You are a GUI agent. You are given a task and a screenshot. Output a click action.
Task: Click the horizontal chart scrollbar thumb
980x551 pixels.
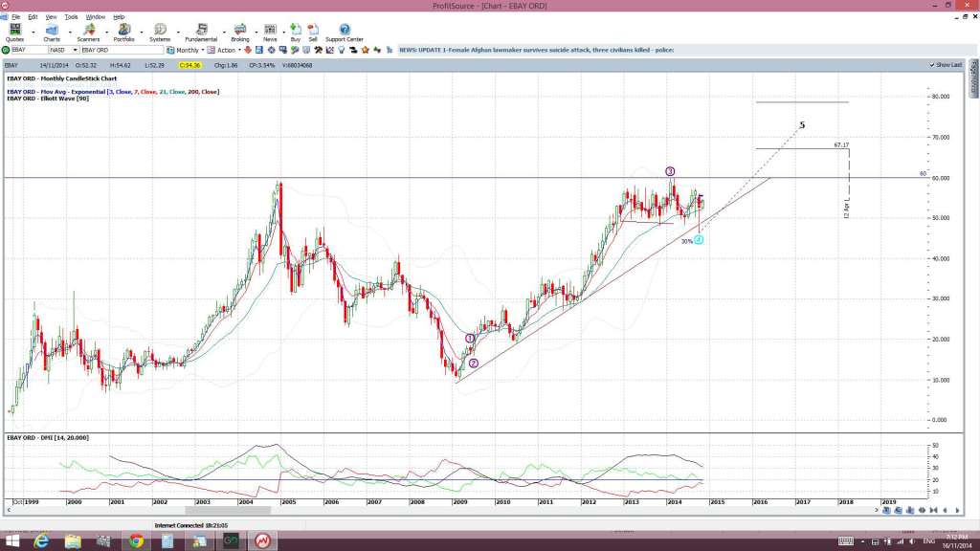tap(228, 511)
